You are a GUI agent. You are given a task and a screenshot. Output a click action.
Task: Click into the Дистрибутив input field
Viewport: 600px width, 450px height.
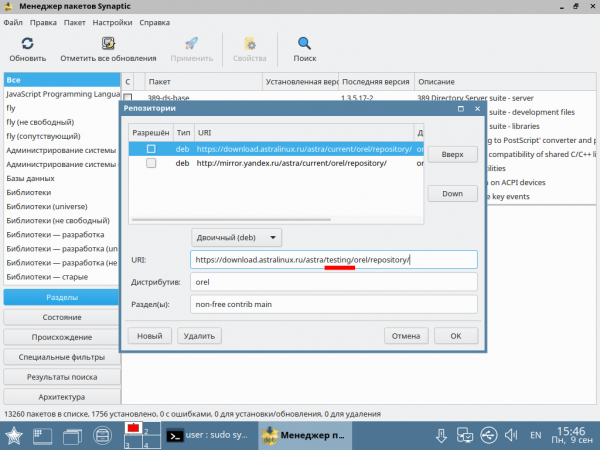coord(333,282)
